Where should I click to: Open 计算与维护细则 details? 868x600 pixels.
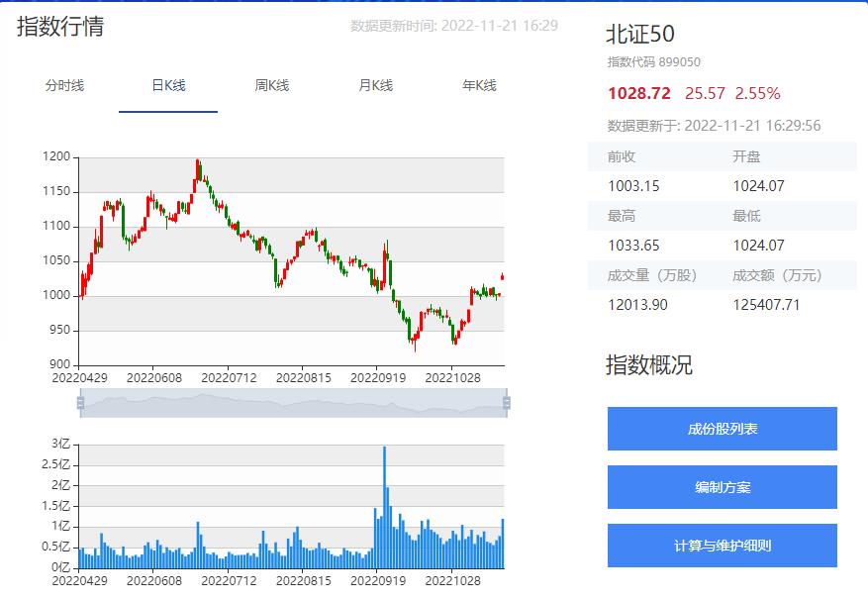(723, 546)
